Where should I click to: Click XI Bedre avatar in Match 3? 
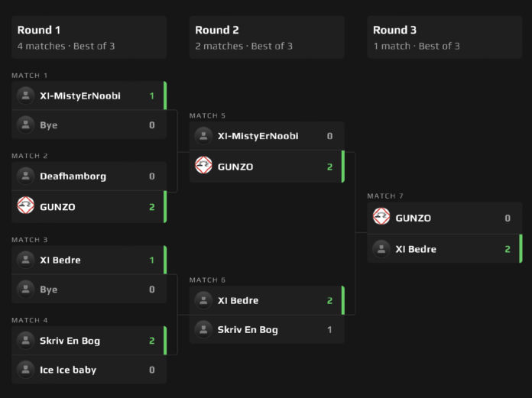tap(26, 260)
